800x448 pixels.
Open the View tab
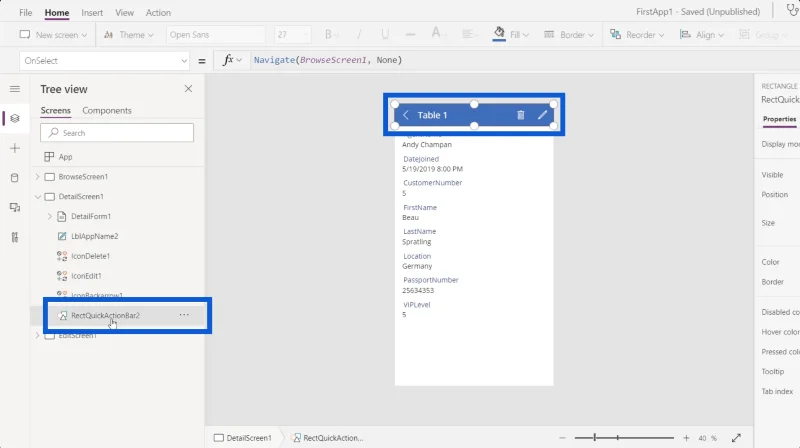point(124,12)
